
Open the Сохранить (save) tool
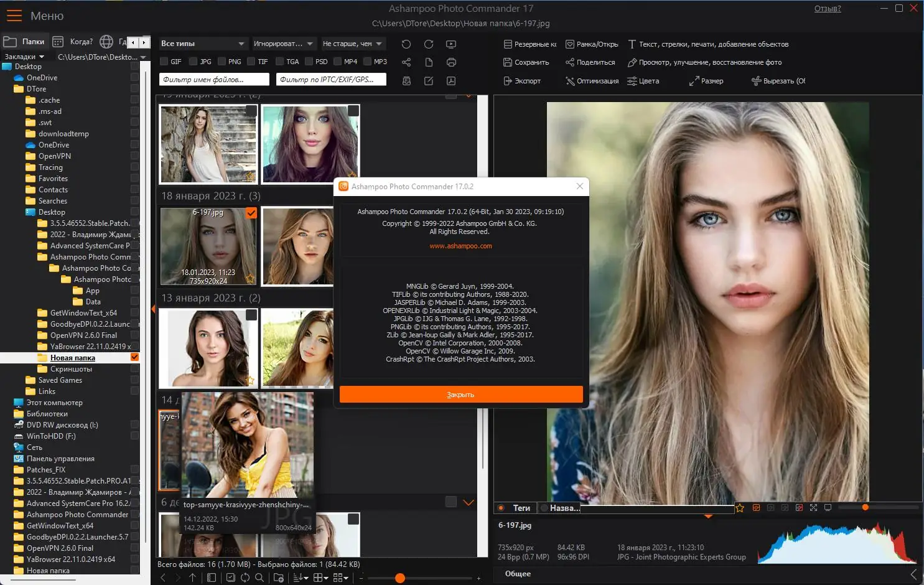pos(526,62)
